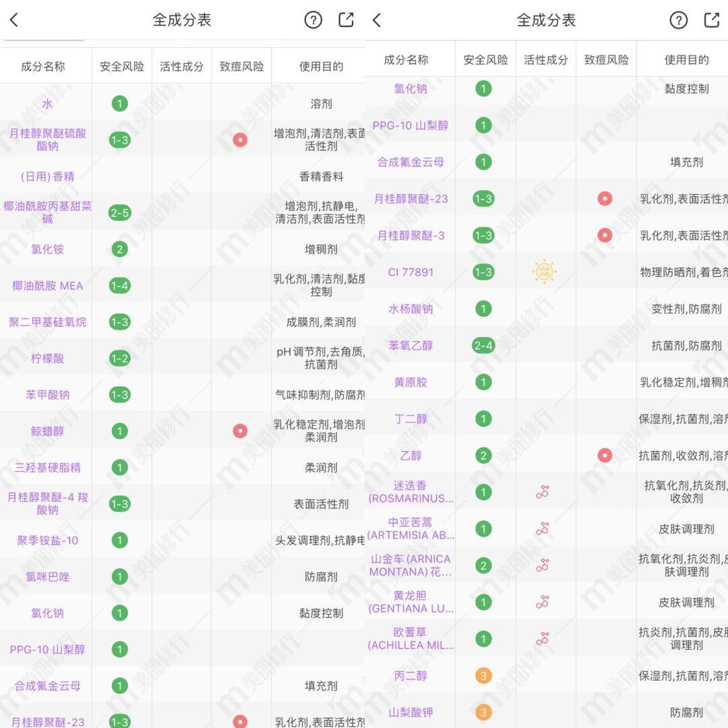The width and height of the screenshot is (728, 728).
Task: Select the 致痘风险 column header
Action: tap(241, 65)
